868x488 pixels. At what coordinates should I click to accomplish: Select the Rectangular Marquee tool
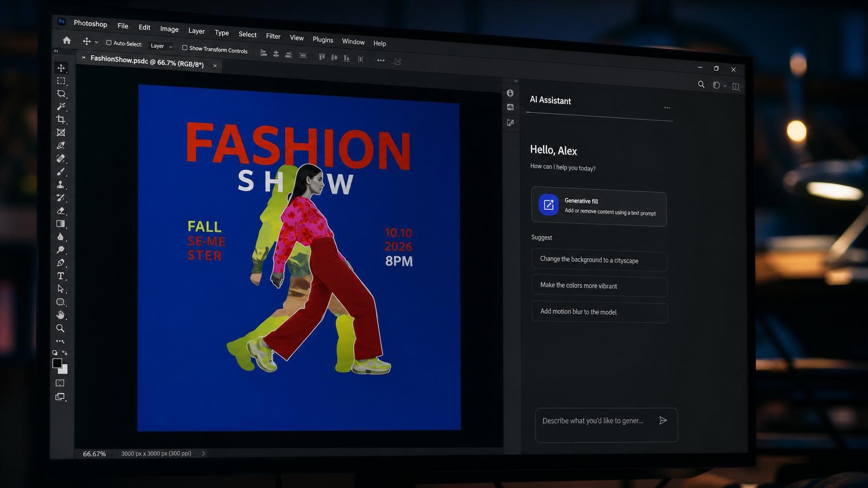[61, 81]
